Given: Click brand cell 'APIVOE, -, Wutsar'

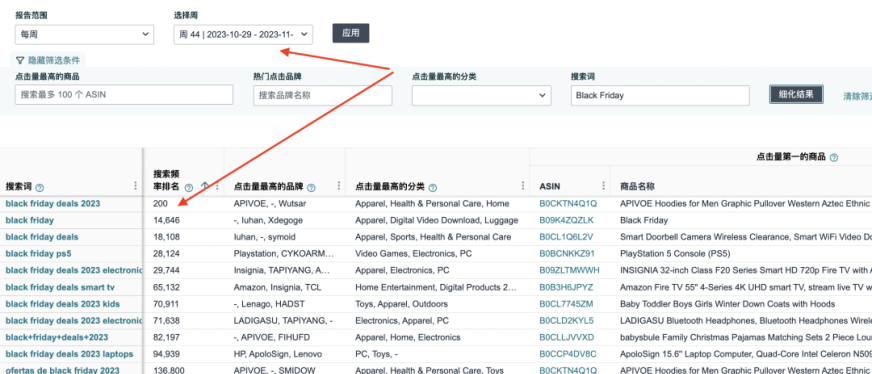Looking at the screenshot, I should point(270,203).
